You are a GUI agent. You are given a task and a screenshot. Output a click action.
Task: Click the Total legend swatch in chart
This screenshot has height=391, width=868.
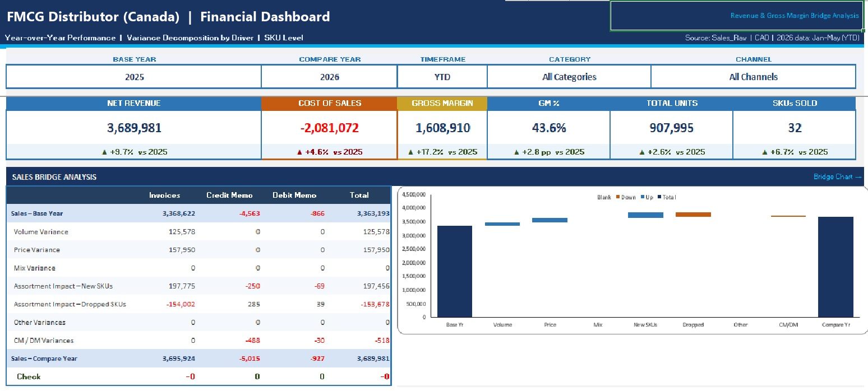point(658,197)
